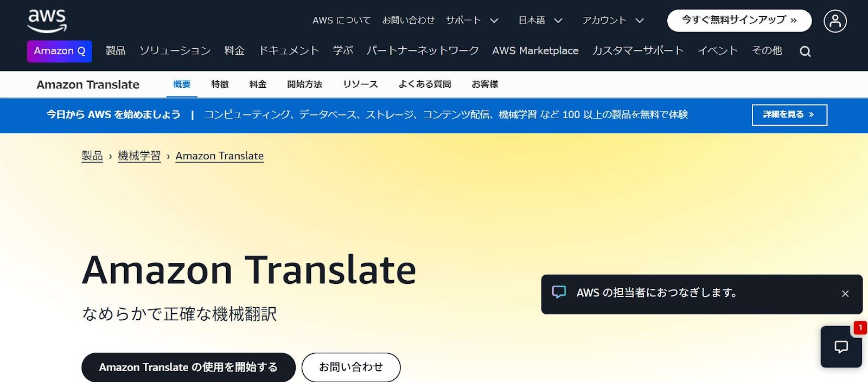This screenshot has height=382, width=868.
Task: Select the 開始方法 tab
Action: pos(305,85)
